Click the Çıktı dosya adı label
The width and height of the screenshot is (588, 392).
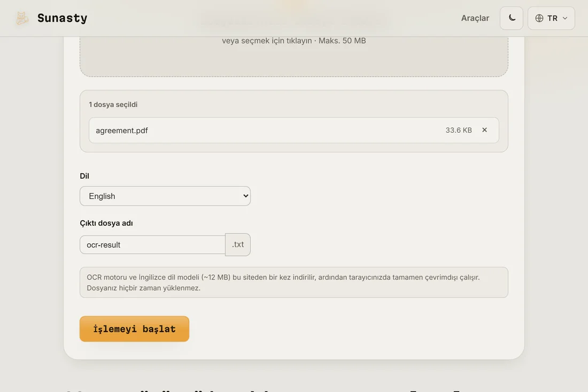click(x=106, y=223)
